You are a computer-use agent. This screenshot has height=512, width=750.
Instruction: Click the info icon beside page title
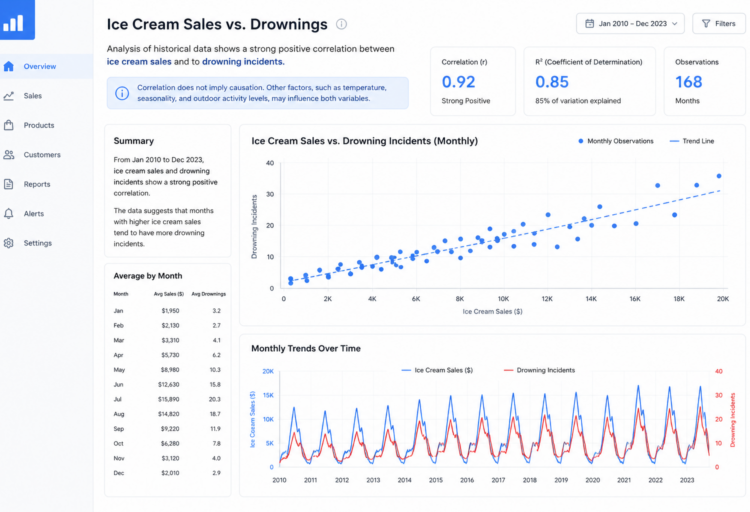point(341,24)
